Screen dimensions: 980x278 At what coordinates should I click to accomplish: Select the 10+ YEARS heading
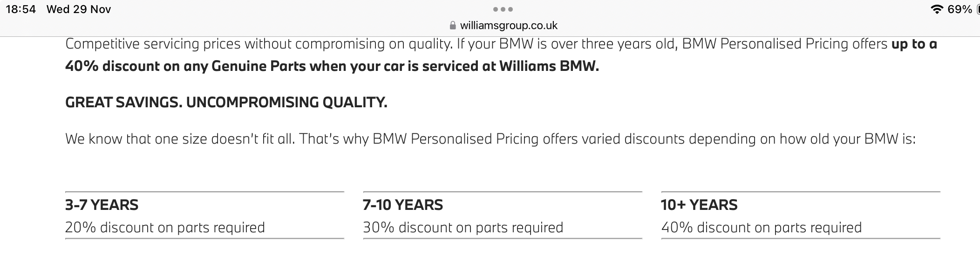click(699, 205)
